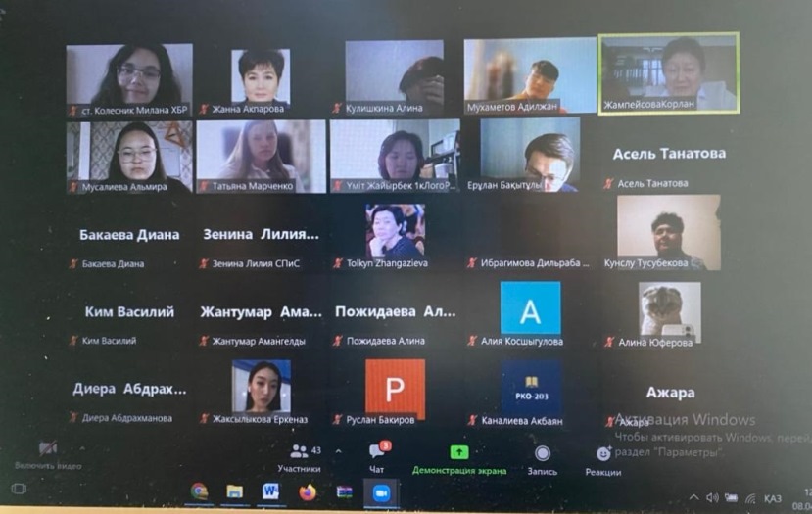This screenshot has width=812, height=514.
Task: Expand the arrow next to Участники
Action: pos(339,451)
